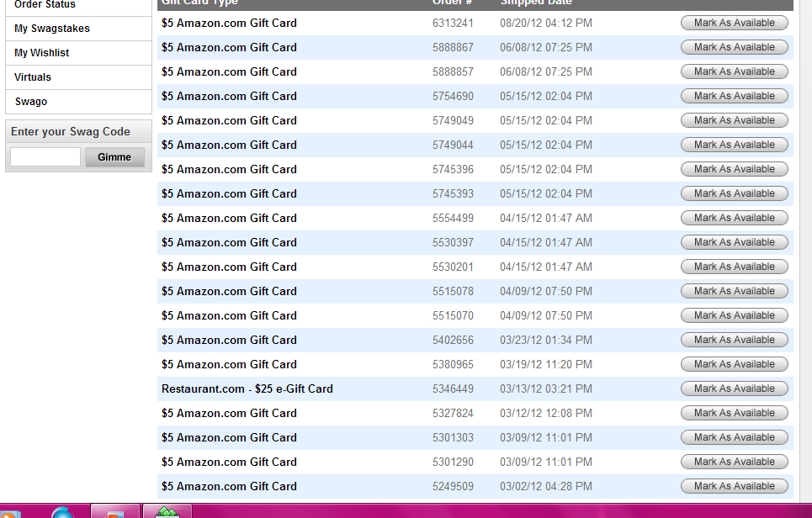Viewport: 812px width, 518px height.
Task: Mark order 6313241 as available
Action: click(734, 24)
